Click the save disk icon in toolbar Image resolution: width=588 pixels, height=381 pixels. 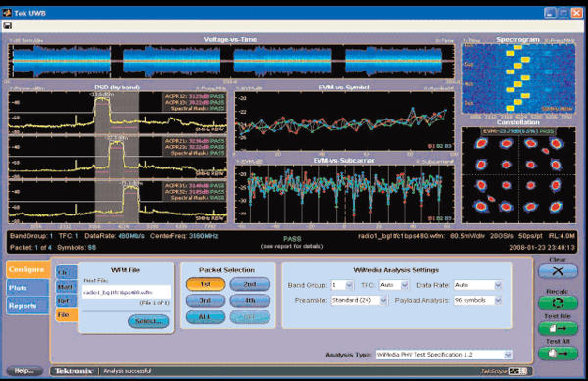click(7, 25)
